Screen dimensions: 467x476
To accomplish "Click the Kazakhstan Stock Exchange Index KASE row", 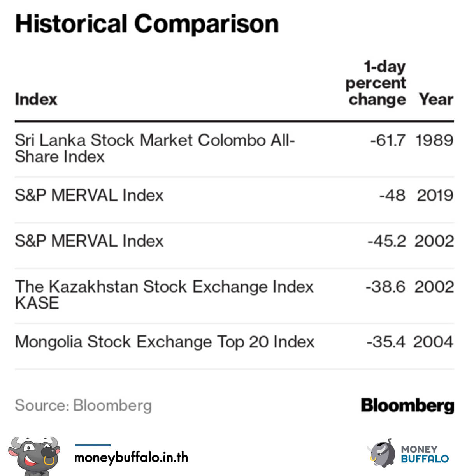I will click(164, 294).
